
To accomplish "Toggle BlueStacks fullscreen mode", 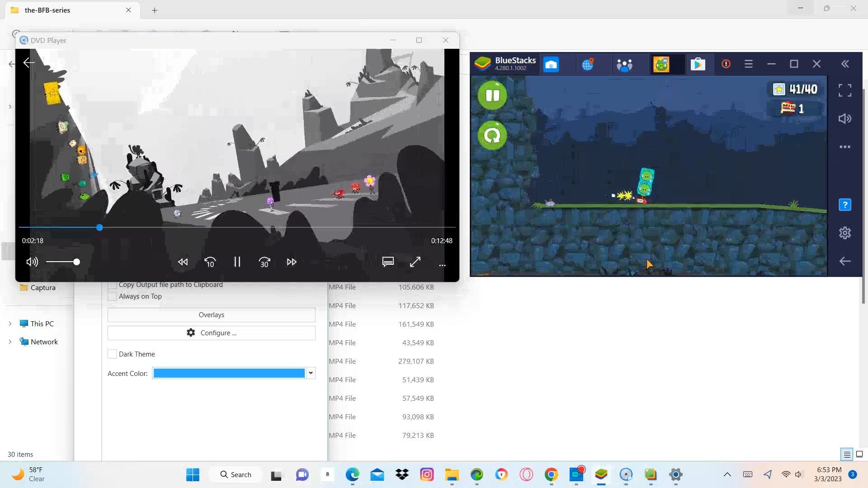I will click(x=845, y=90).
